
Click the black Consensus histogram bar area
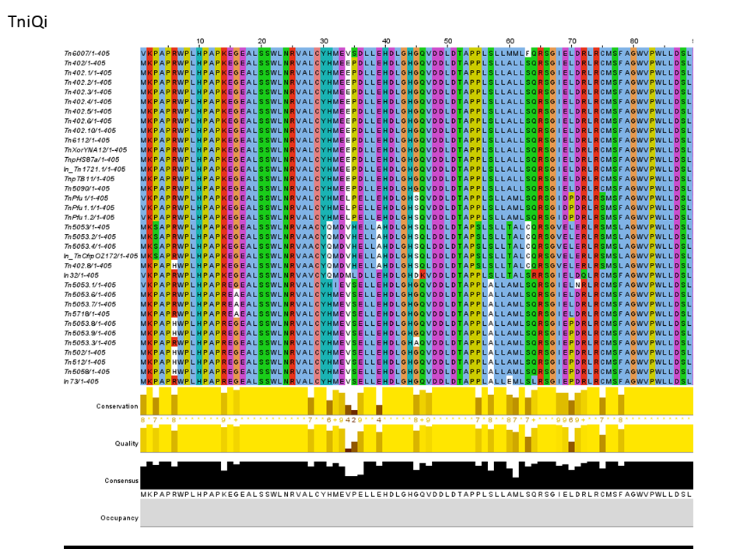tap(416, 477)
